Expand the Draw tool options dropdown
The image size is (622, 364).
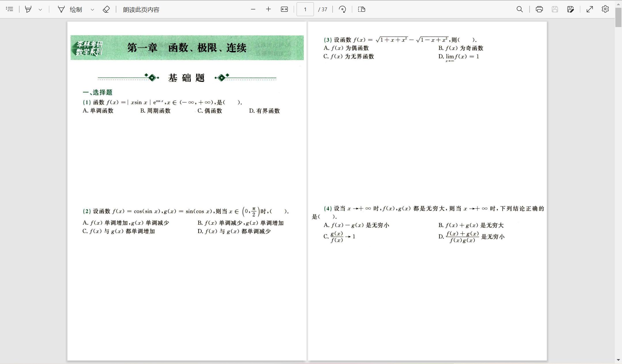pyautogui.click(x=92, y=9)
